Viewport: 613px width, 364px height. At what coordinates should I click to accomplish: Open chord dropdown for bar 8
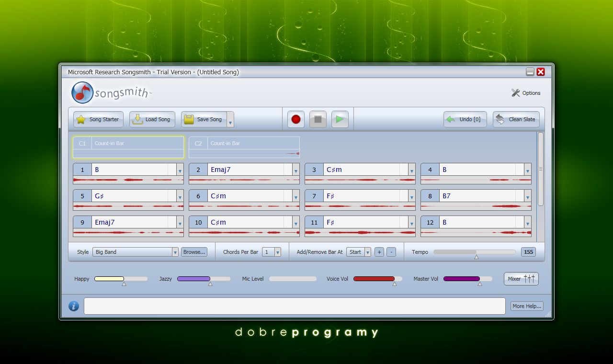(x=528, y=196)
